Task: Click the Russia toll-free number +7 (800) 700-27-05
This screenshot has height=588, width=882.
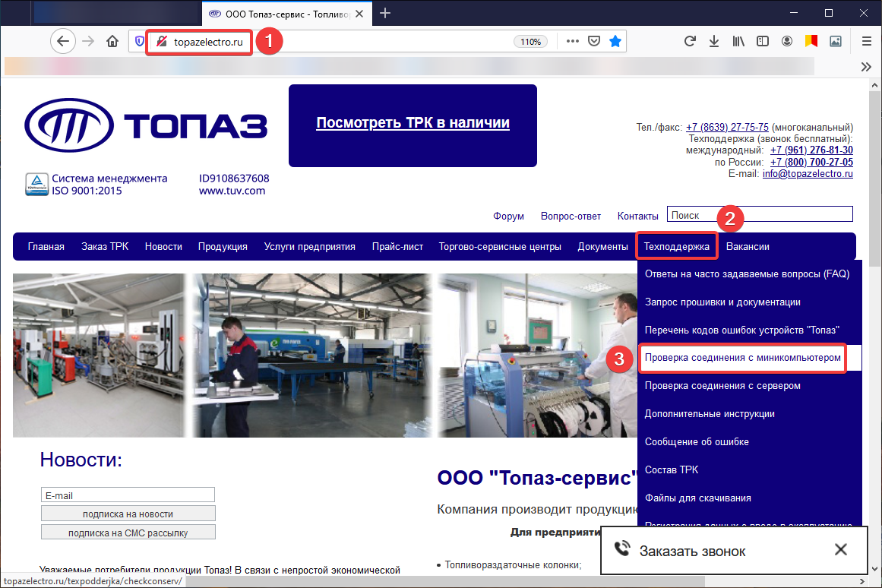Action: [811, 162]
